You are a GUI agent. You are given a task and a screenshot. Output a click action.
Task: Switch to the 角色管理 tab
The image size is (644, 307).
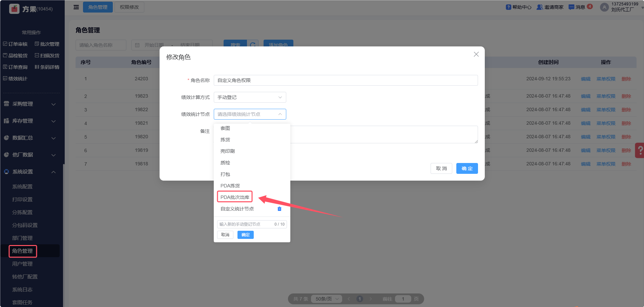[x=98, y=7]
